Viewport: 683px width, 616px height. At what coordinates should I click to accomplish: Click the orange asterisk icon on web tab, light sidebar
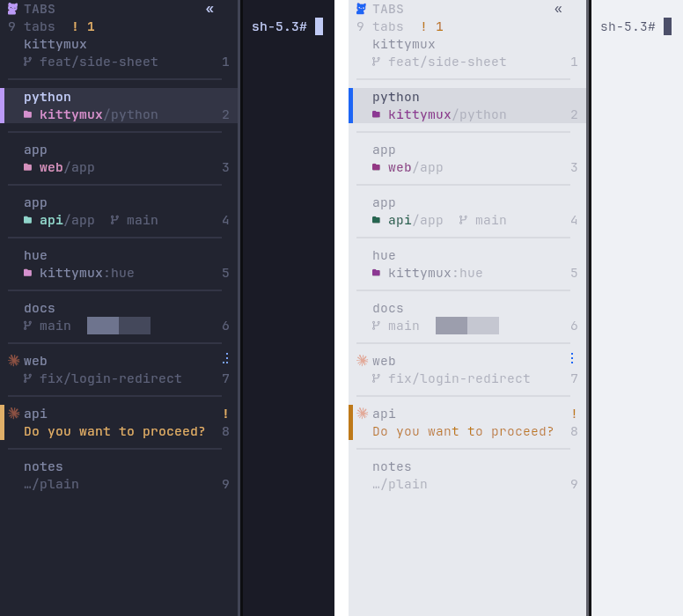tap(363, 360)
